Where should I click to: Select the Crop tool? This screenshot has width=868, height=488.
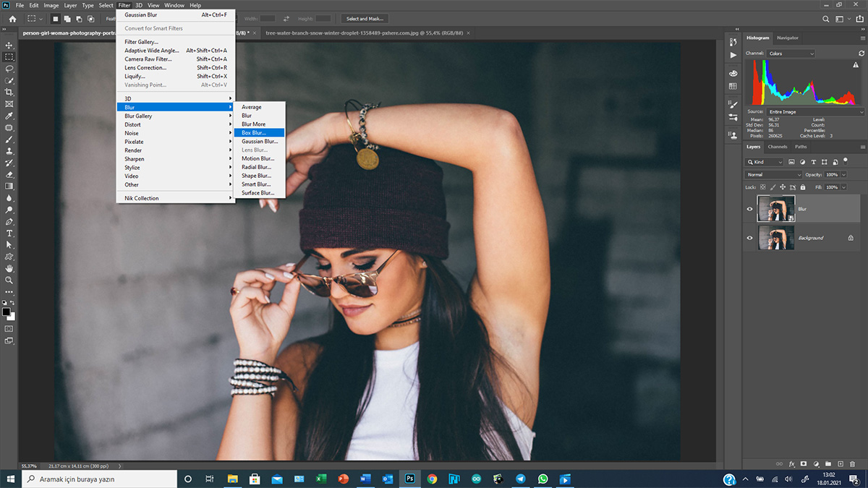(9, 92)
